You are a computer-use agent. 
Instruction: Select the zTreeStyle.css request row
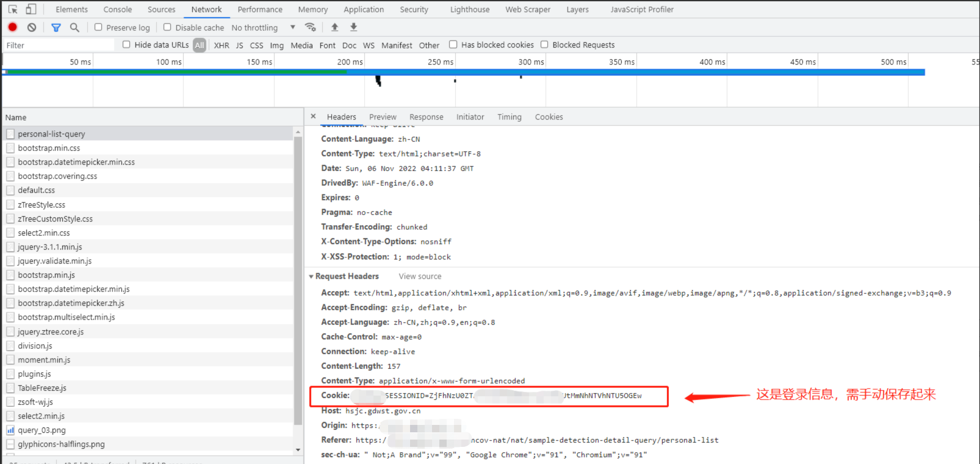click(148, 205)
